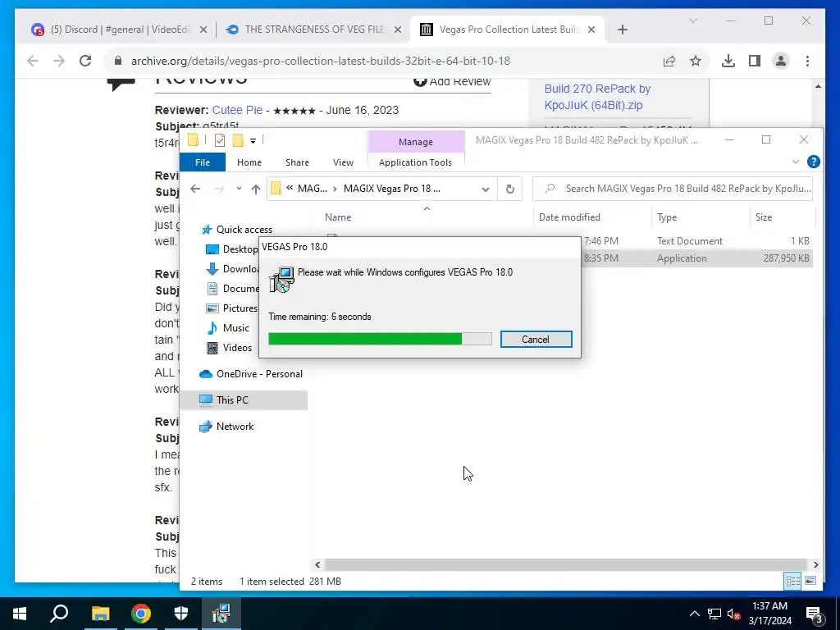The width and height of the screenshot is (840, 630).
Task: Go up one folder level
Action: click(x=256, y=189)
